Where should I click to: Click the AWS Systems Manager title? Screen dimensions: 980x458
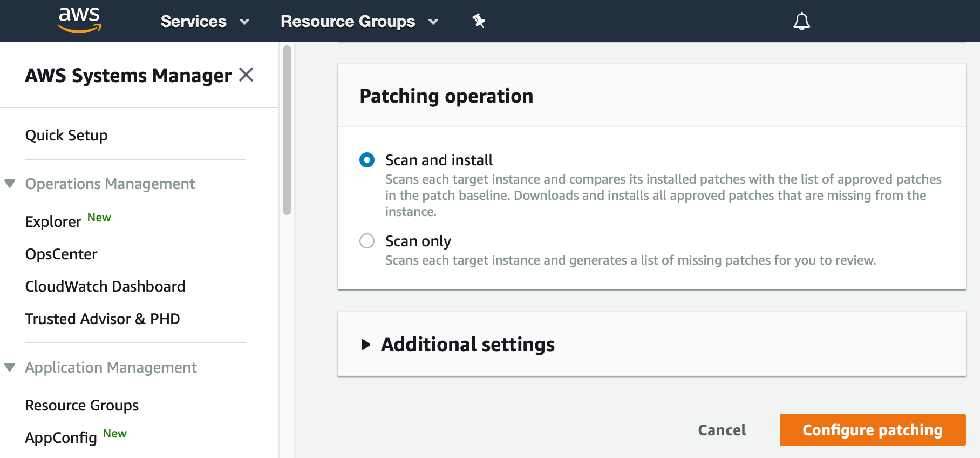[128, 76]
